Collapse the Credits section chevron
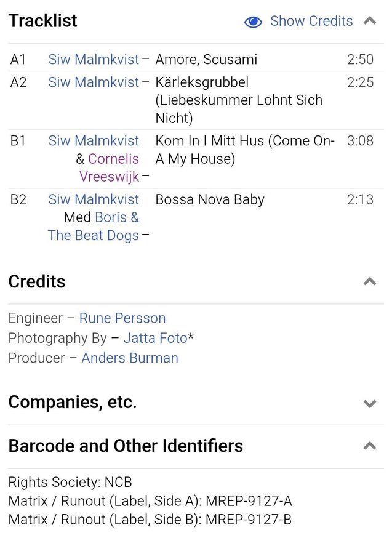 coord(369,282)
